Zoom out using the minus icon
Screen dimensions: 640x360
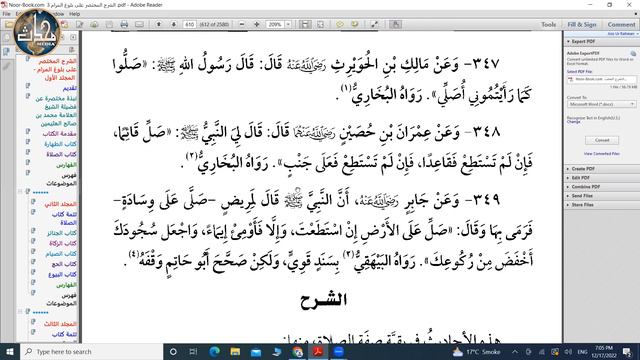(x=242, y=24)
